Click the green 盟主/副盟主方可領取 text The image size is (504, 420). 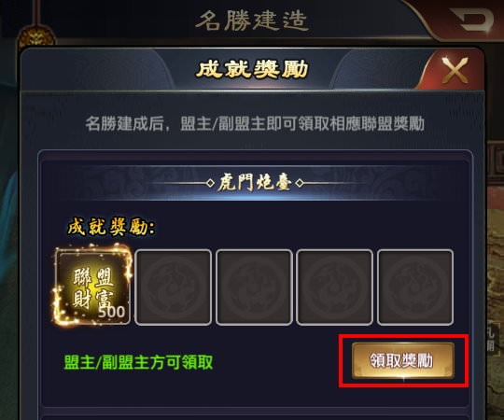(138, 363)
